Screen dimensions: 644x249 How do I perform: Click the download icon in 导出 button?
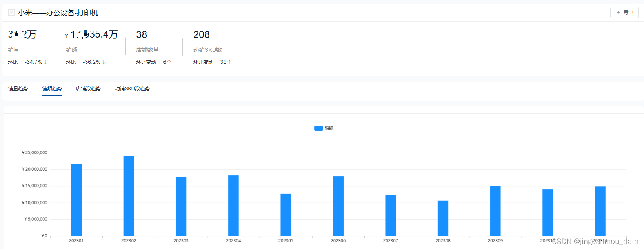(618, 13)
